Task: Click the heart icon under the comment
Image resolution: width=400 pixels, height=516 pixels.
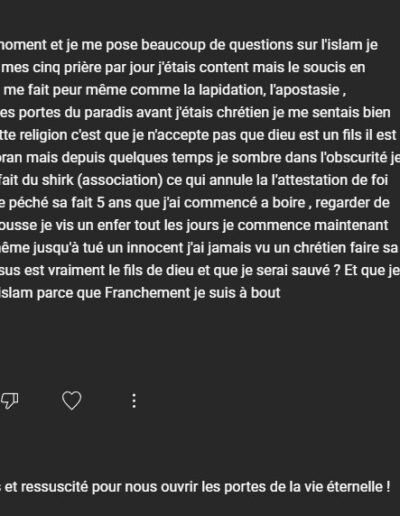Action: pos(72,400)
